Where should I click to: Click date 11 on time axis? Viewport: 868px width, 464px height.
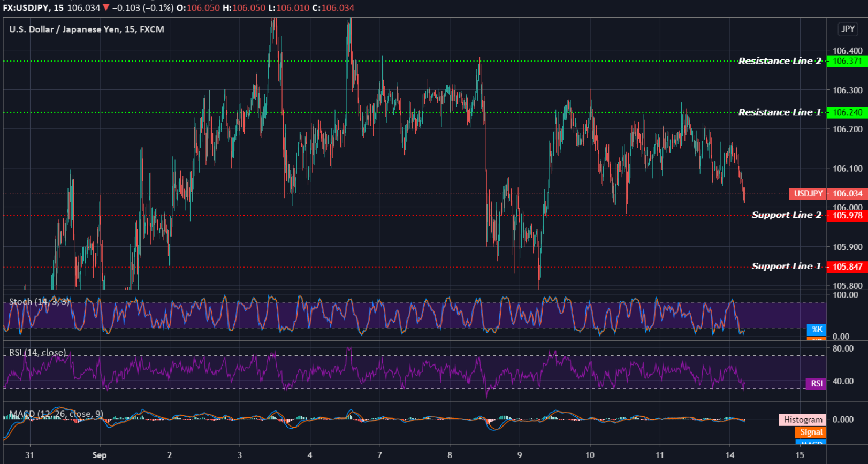[x=660, y=455]
